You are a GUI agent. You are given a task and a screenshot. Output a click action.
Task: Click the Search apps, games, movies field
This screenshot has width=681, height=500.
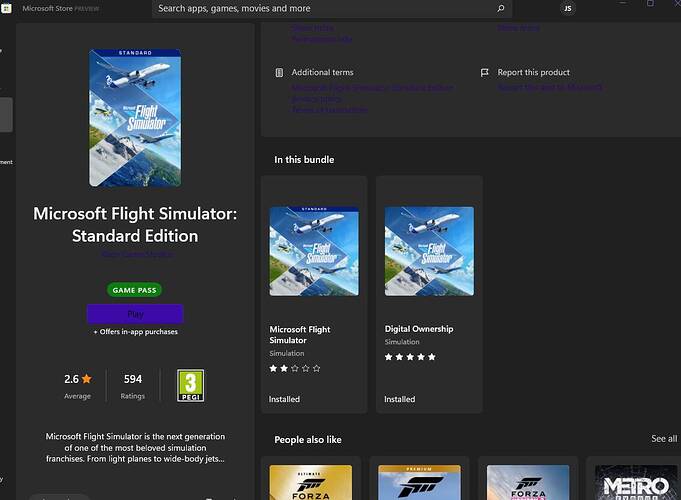click(332, 8)
